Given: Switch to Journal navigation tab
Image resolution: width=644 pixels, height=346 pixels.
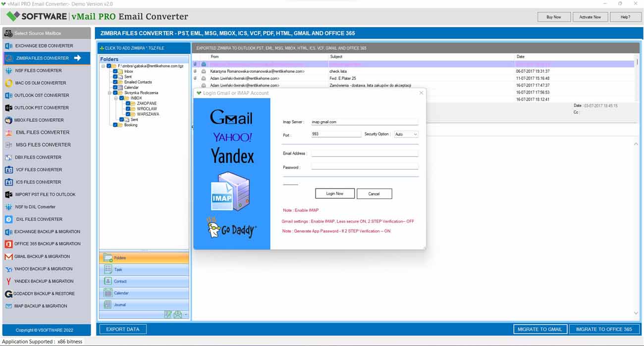Looking at the screenshot, I should pyautogui.click(x=144, y=305).
